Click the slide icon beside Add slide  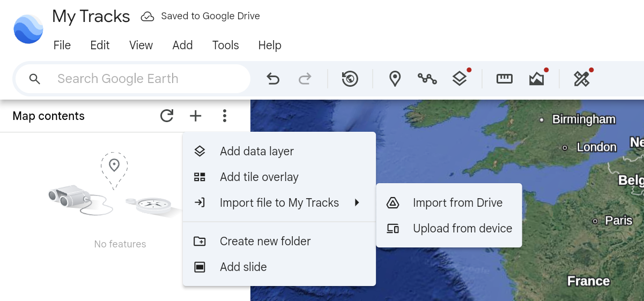point(199,267)
